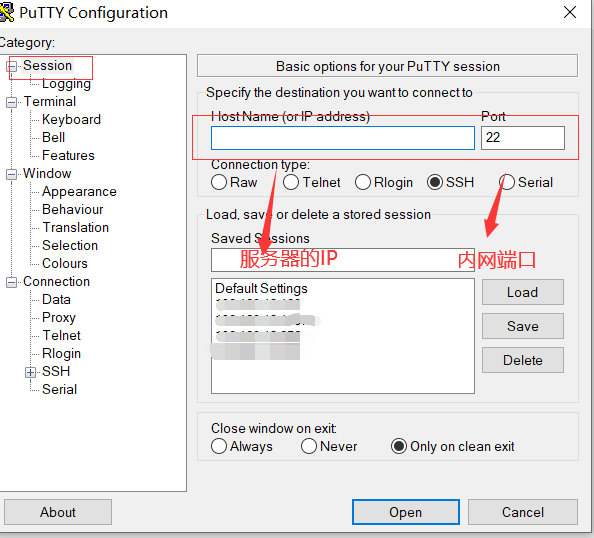
Task: Click the Open button to connect
Action: pyautogui.click(x=406, y=512)
